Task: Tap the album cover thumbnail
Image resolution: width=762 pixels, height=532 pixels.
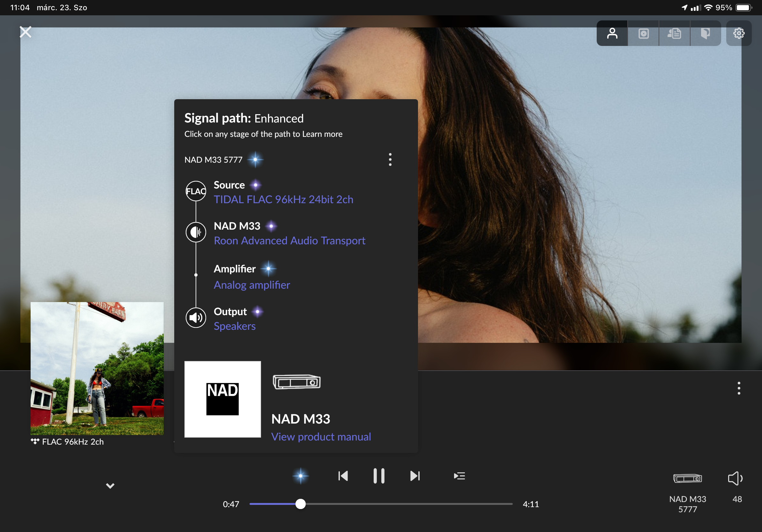Action: point(97,368)
